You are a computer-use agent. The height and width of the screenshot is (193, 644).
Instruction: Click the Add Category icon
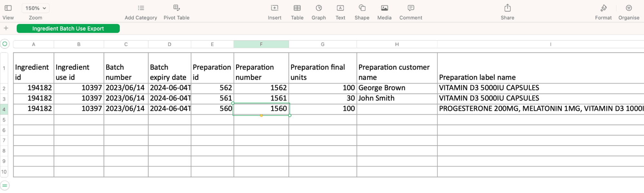tap(141, 8)
